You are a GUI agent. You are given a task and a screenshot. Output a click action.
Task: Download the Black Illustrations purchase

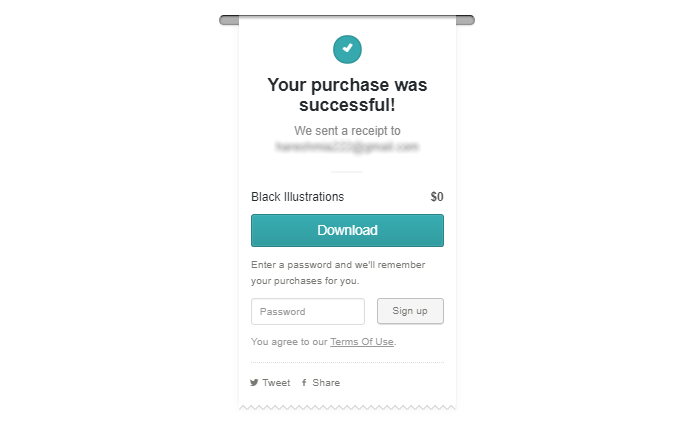click(x=347, y=230)
